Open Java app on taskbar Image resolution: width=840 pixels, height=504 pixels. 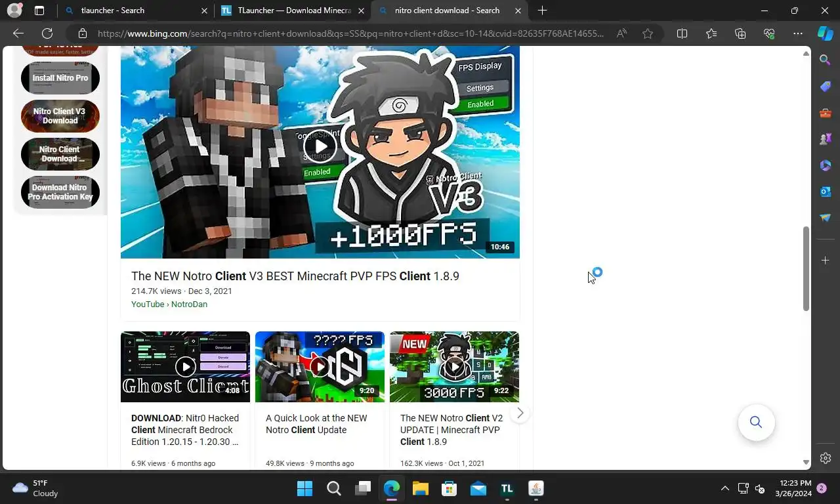point(535,488)
